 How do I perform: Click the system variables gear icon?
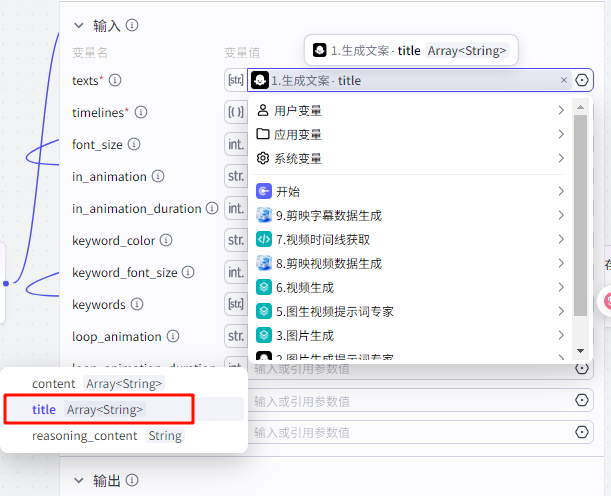click(x=263, y=158)
